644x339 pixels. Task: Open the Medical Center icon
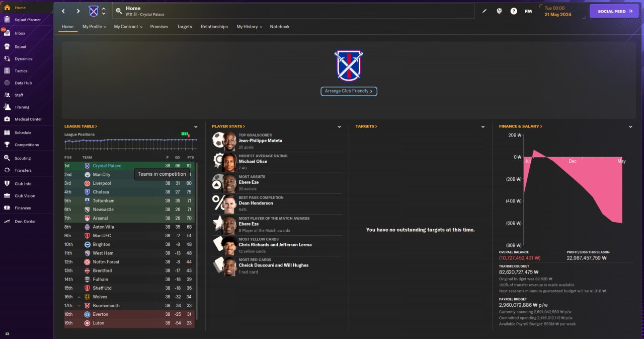[7, 119]
